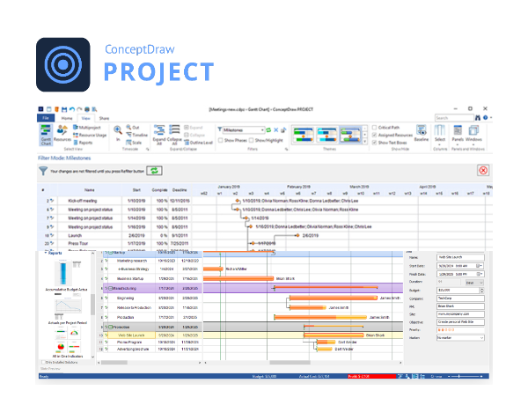The image size is (528, 420).
Task: Switch to the Home ribbon tab
Action: coord(67,118)
